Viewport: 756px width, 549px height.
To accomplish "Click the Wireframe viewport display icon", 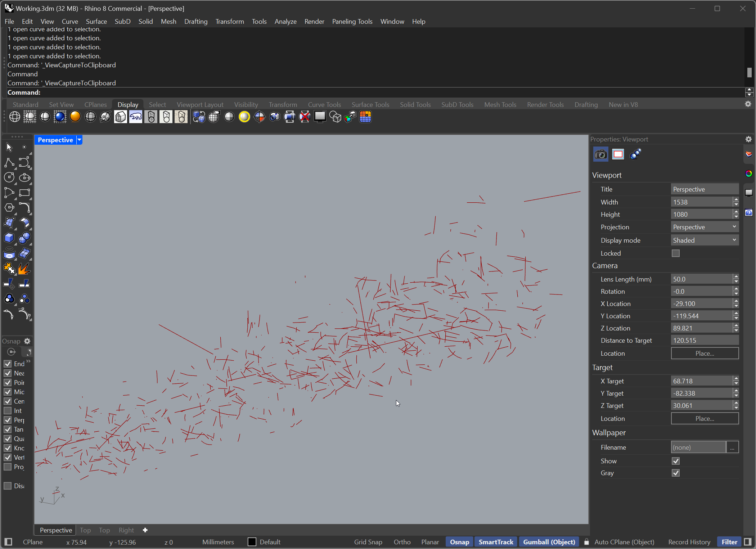I will [x=15, y=117].
